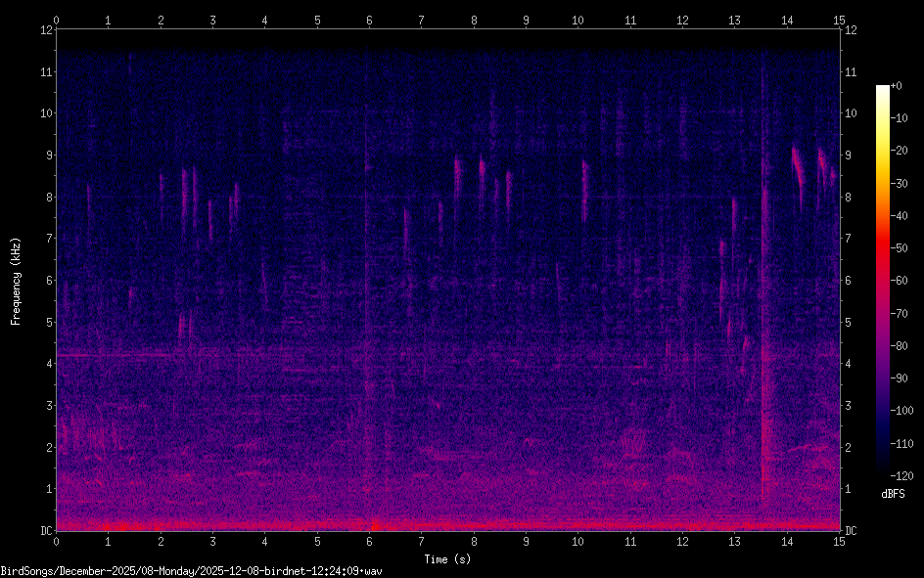Screen dimensions: 924x578
Task: Click the 9 kHz label on right frequency axis
Action: (849, 155)
